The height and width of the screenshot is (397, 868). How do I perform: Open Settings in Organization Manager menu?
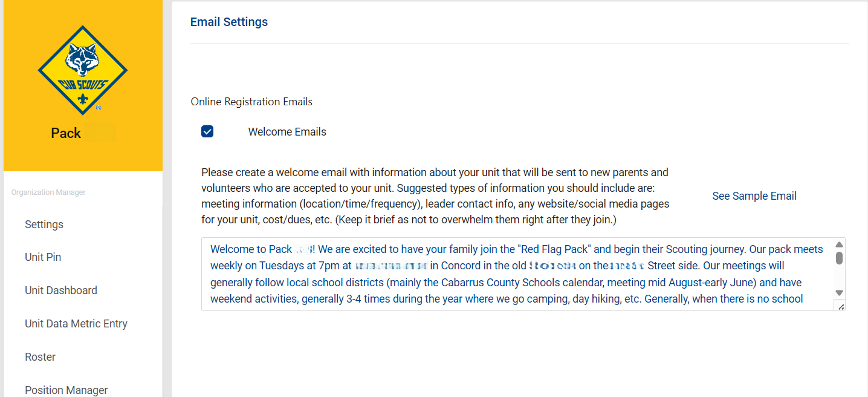[x=44, y=225]
